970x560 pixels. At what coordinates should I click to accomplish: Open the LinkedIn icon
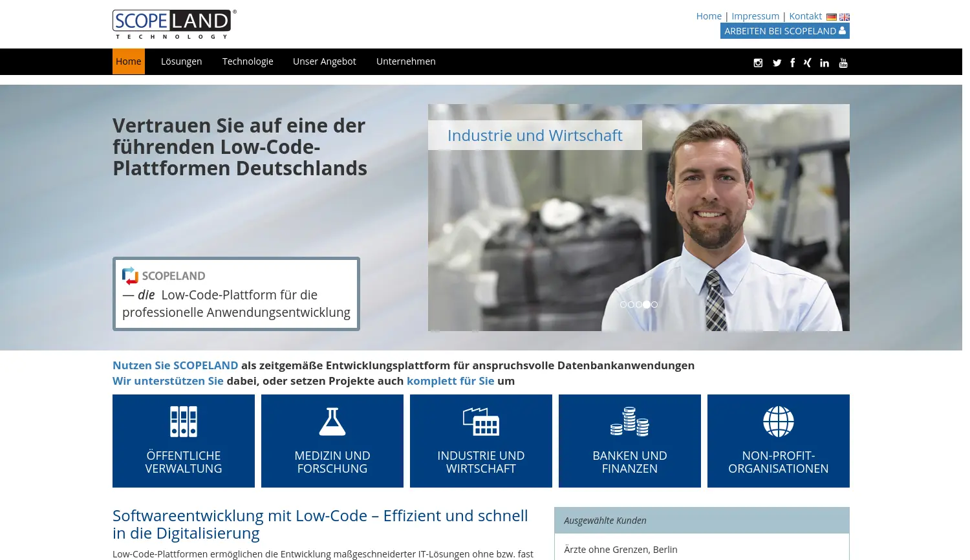tap(824, 62)
